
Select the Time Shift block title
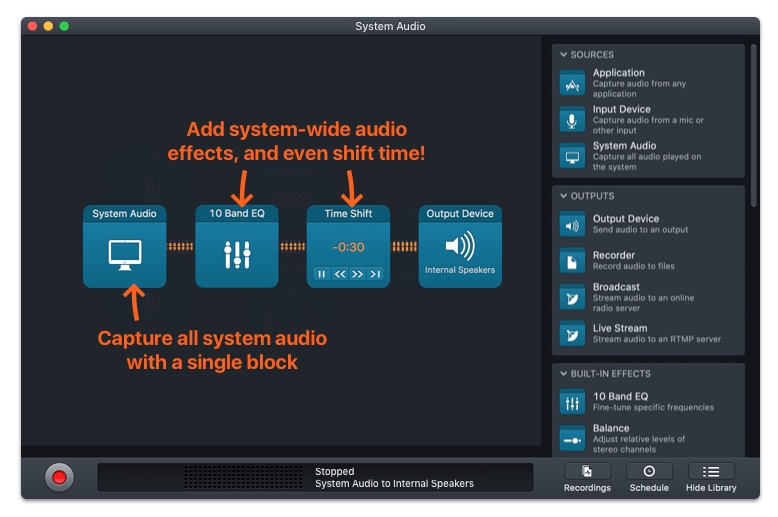348,213
